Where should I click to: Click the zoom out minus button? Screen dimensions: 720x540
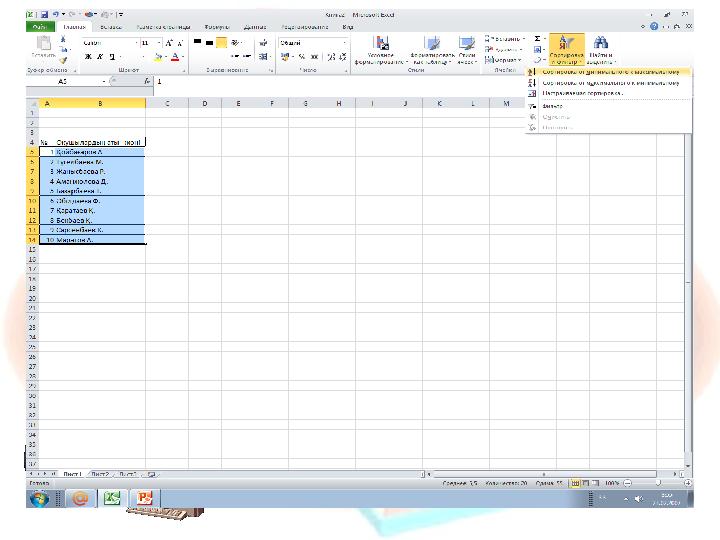(628, 484)
